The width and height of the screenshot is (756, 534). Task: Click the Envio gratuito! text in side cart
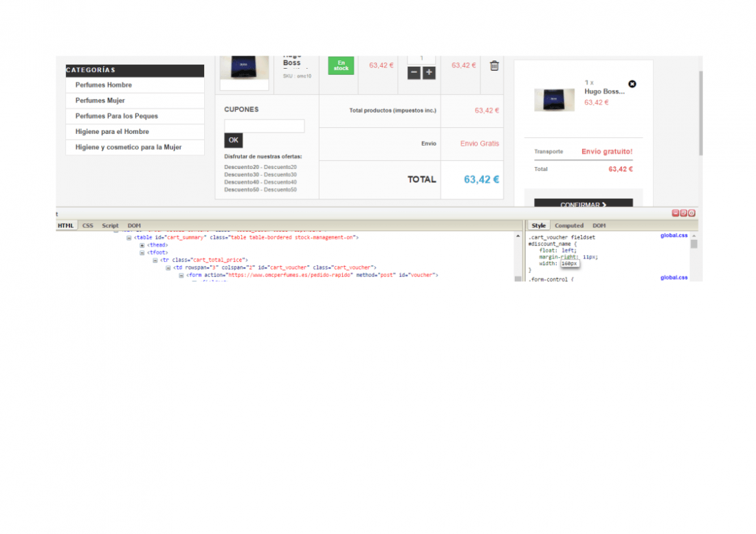point(607,151)
